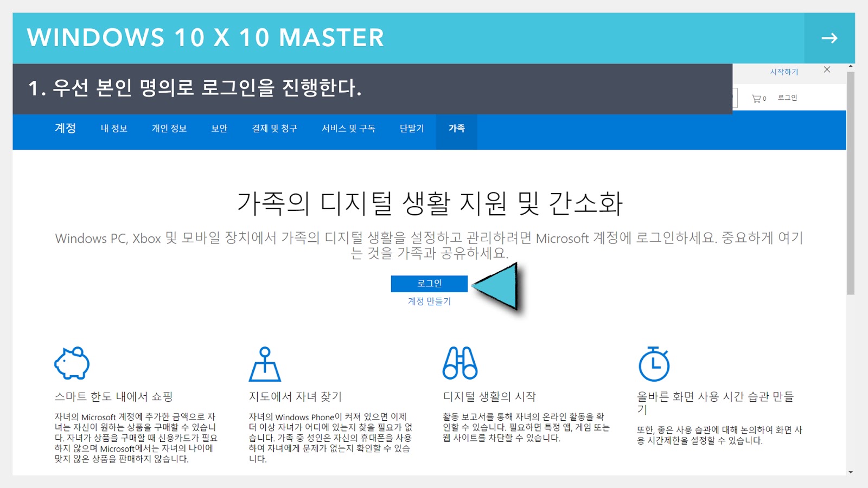This screenshot has height=488, width=868.
Task: Switch to the 보안 tab
Action: coord(219,129)
